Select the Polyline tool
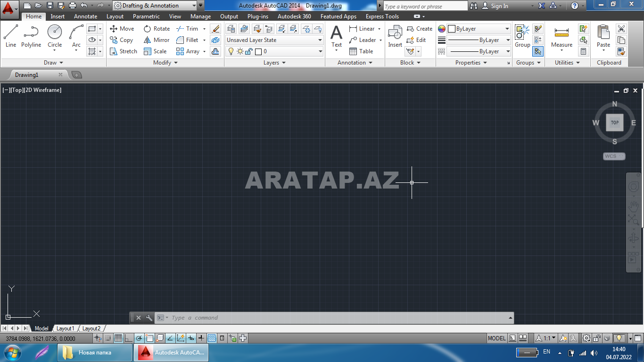 click(x=31, y=36)
